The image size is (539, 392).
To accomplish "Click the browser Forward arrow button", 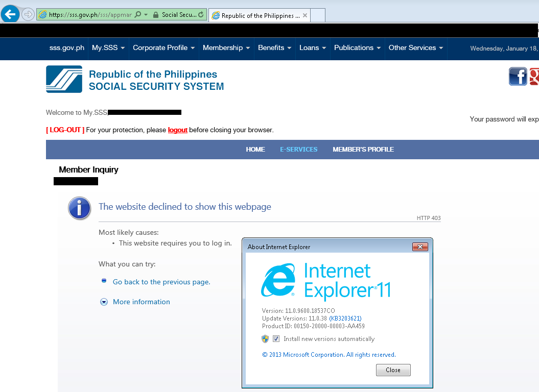I will pos(28,14).
